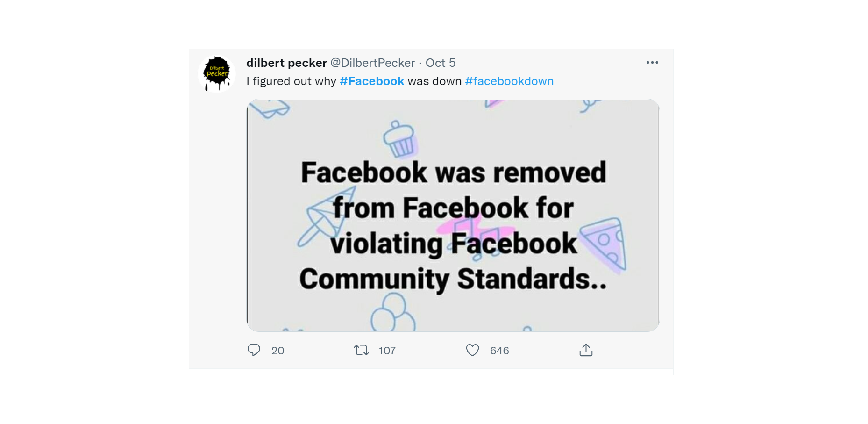Expand sharing options from the share icon
The image size is (868, 424).
click(x=586, y=350)
